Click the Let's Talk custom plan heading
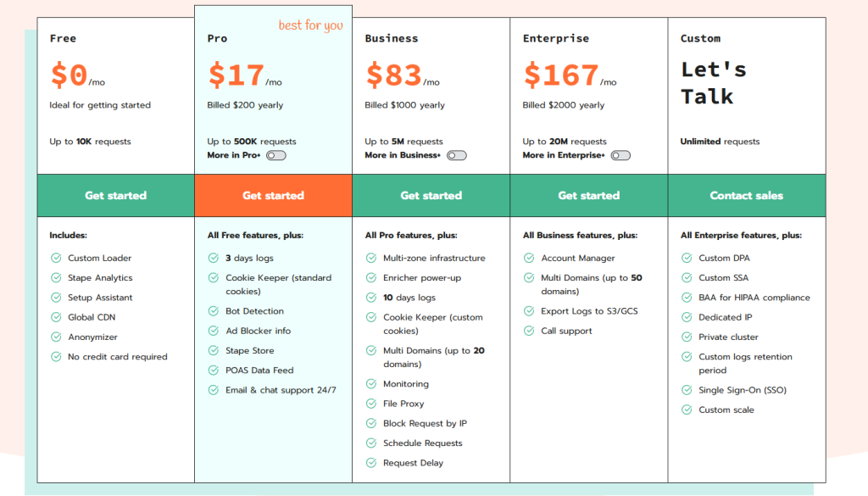This screenshot has width=868, height=496. point(714,83)
